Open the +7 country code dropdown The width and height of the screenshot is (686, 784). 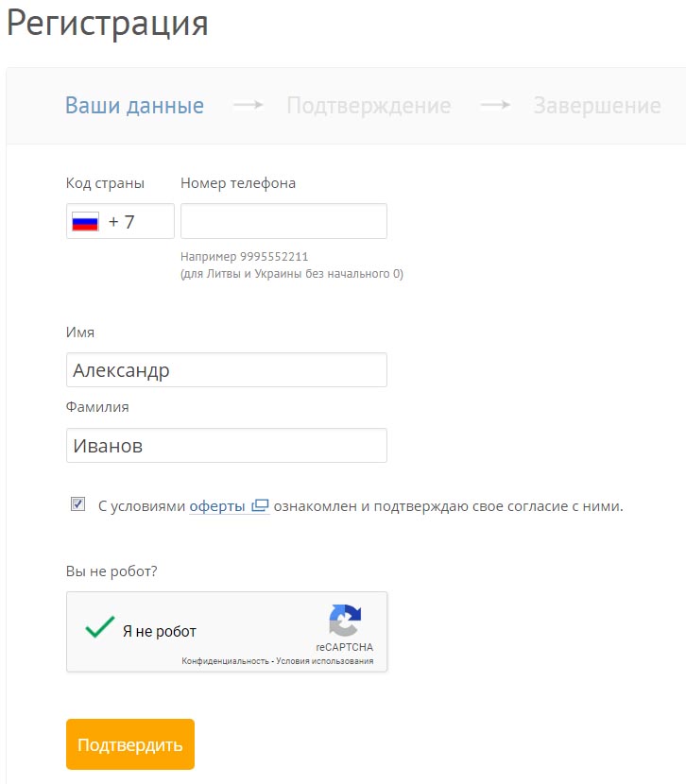120,222
